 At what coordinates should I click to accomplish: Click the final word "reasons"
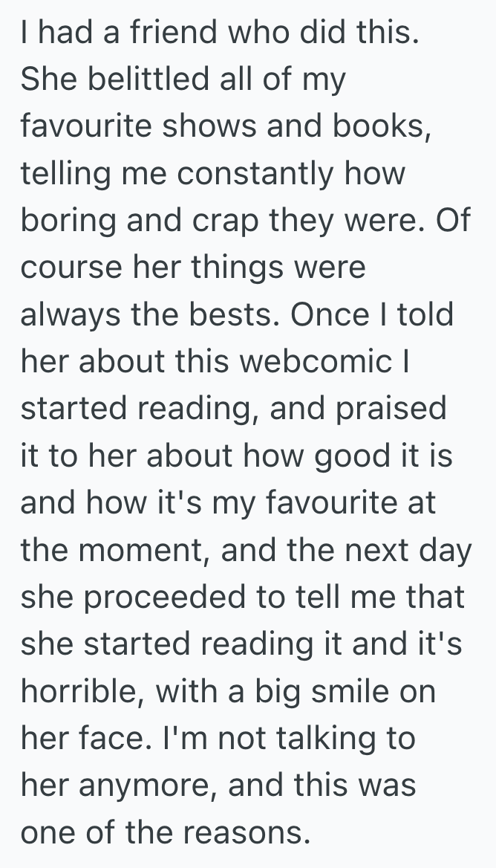[x=242, y=832]
